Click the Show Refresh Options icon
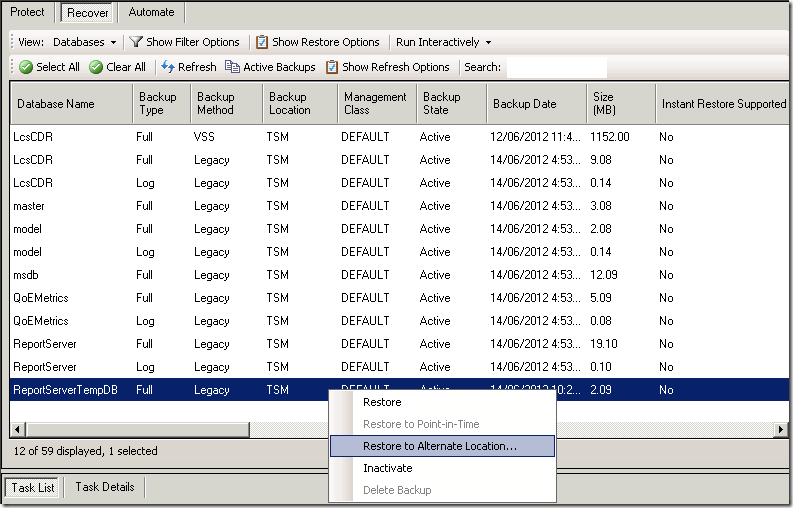 pos(332,67)
